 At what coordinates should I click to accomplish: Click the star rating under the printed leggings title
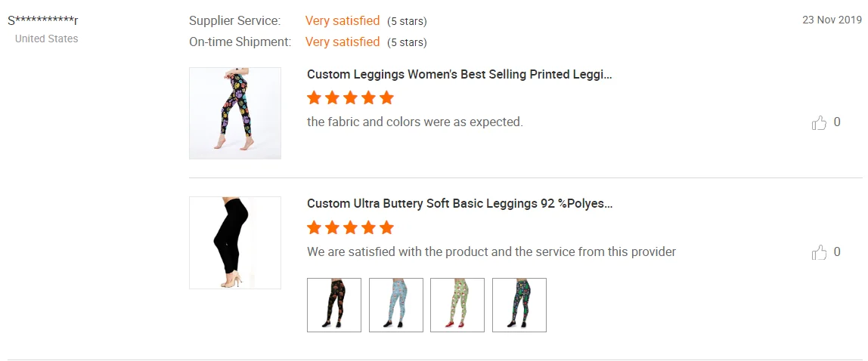(350, 98)
